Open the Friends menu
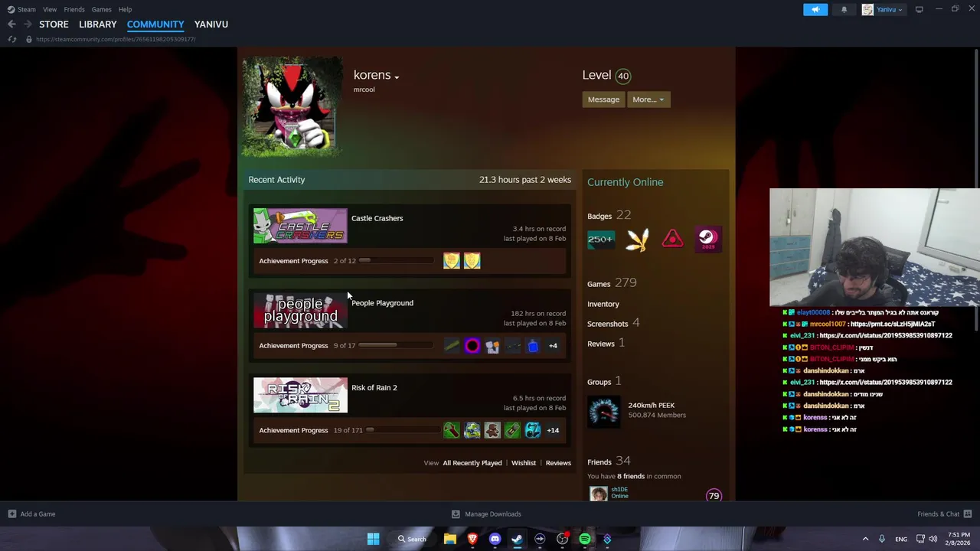This screenshot has width=980, height=551. click(x=74, y=9)
